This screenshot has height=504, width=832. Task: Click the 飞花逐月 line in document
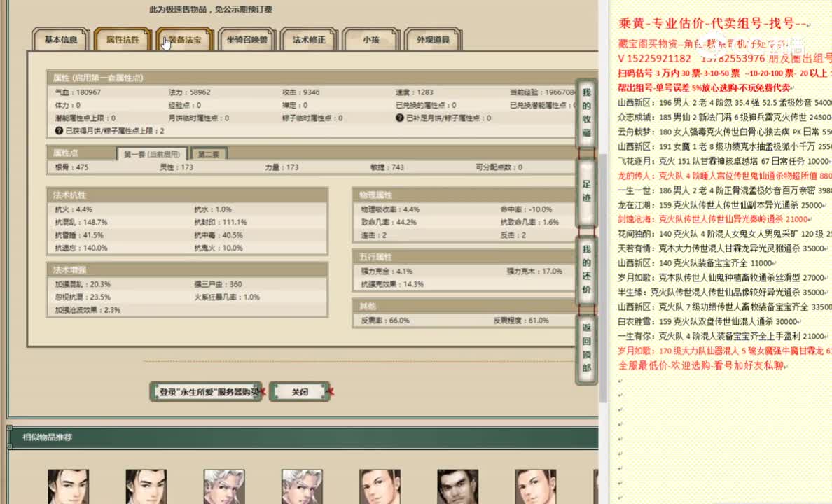[x=724, y=161]
